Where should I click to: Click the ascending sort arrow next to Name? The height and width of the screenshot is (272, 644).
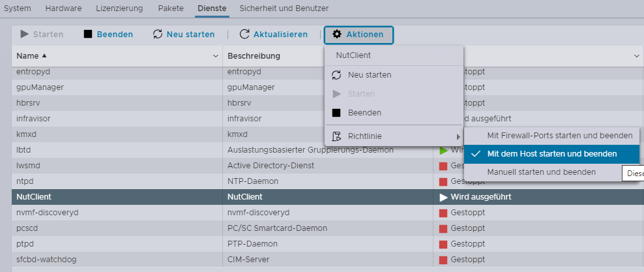pos(44,55)
